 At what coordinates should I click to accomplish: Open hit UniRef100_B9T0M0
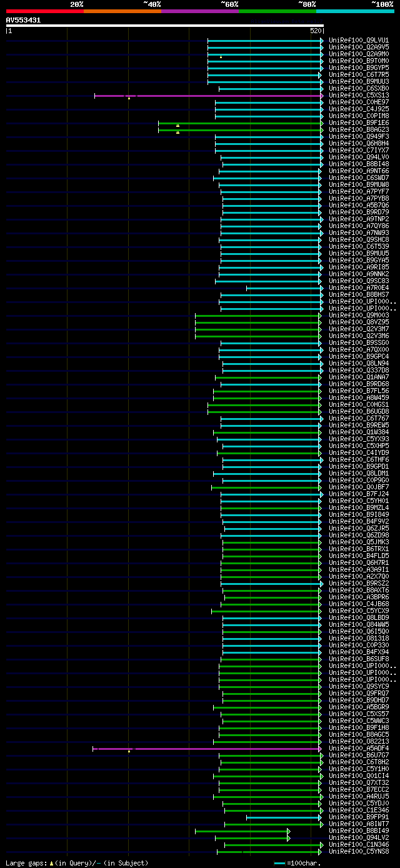click(x=359, y=61)
